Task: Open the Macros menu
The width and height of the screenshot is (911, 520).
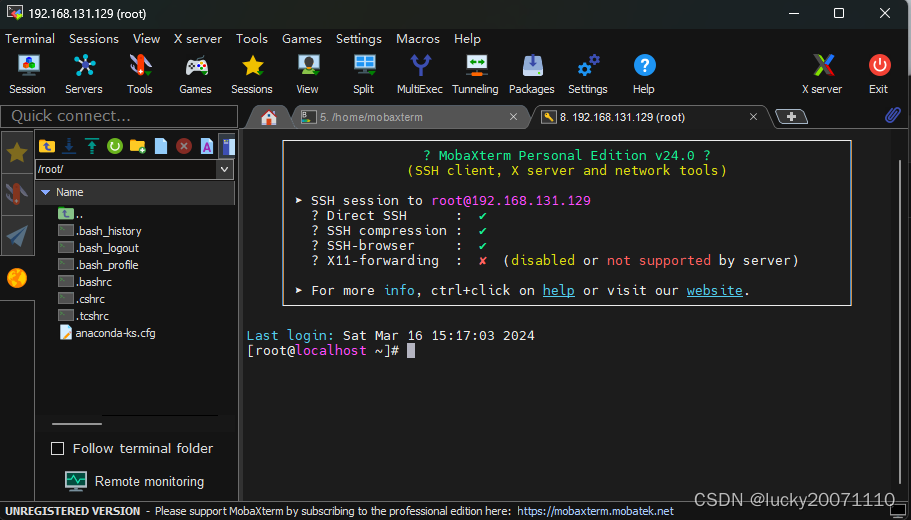Action: tap(418, 39)
